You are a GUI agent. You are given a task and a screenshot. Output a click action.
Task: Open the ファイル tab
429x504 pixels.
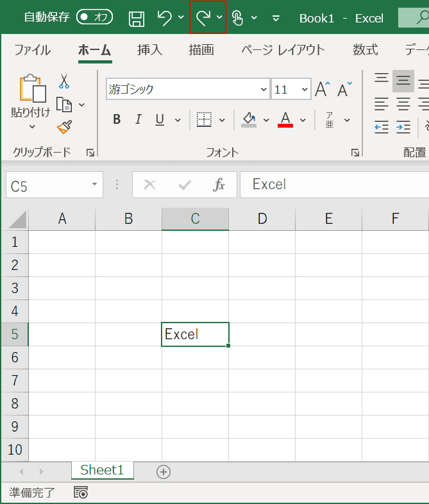[x=32, y=50]
